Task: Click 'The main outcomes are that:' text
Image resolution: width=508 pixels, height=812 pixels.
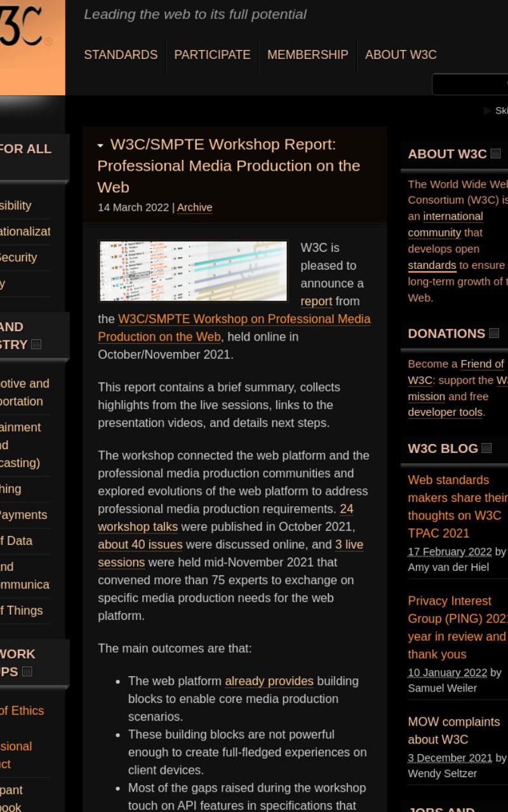Action: click(175, 648)
